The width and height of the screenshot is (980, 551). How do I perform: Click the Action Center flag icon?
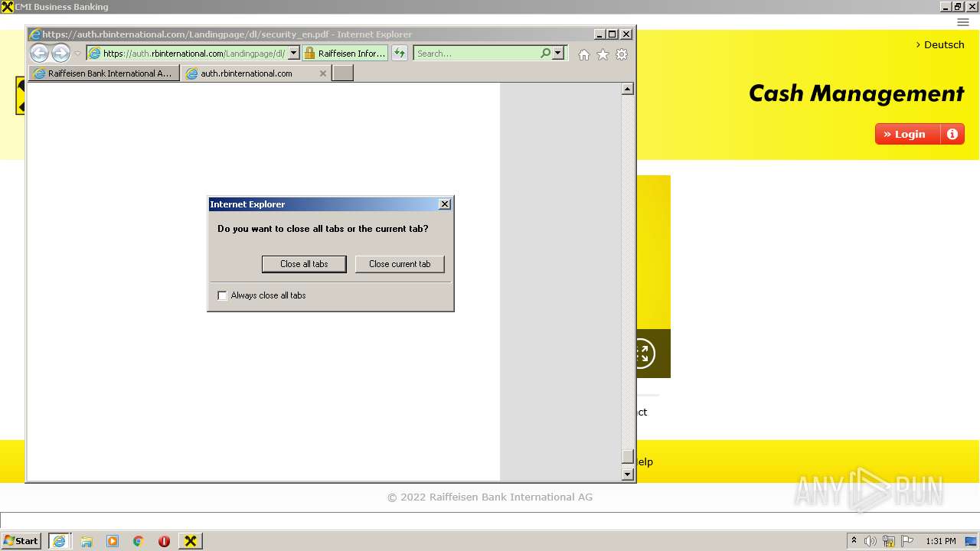pyautogui.click(x=907, y=541)
